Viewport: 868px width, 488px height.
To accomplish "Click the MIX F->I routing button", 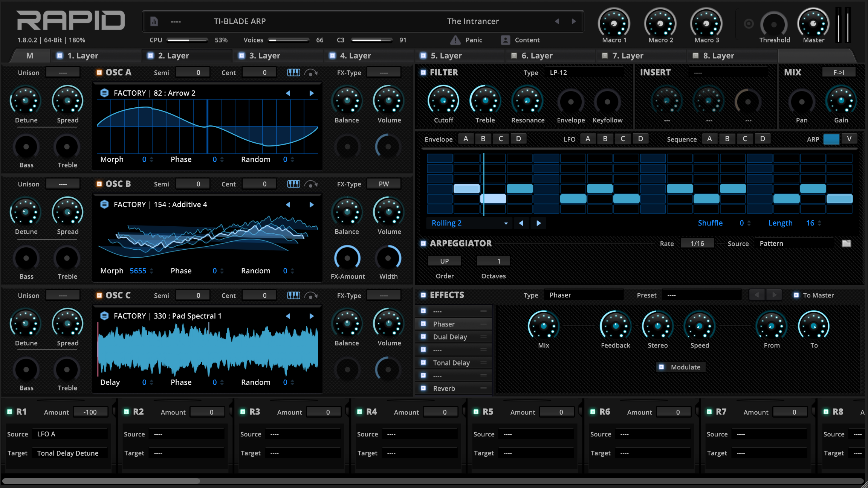I will [839, 72].
